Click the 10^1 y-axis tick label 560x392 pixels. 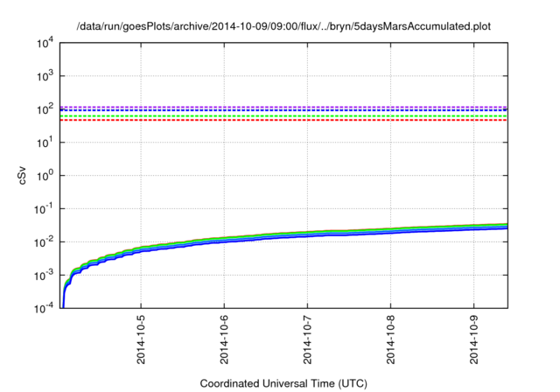pos(45,143)
